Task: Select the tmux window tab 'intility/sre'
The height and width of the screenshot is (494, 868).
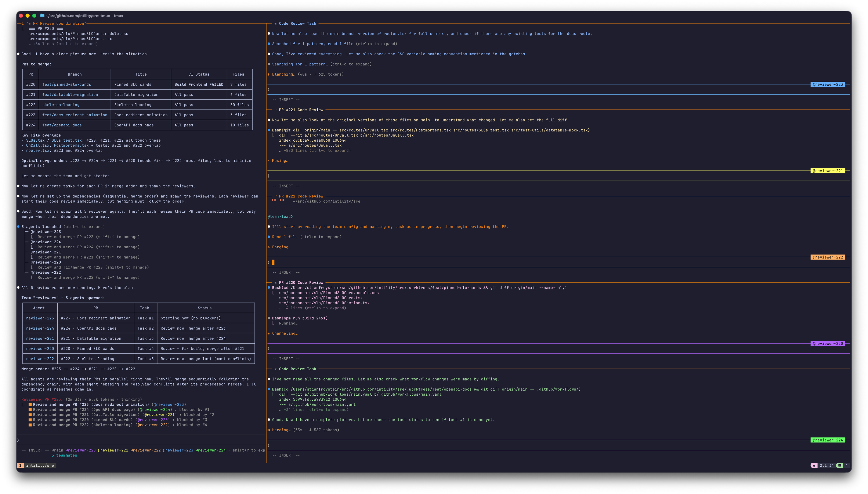Action: (x=40, y=465)
